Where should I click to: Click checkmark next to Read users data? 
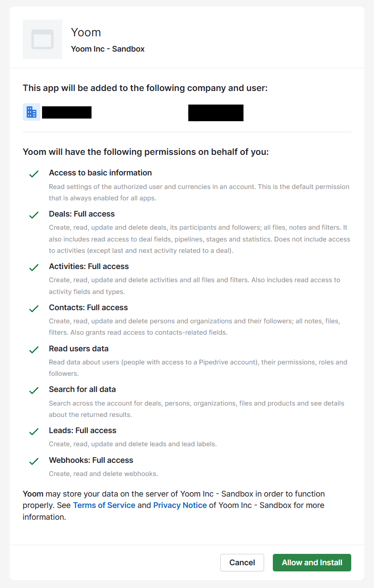34,350
